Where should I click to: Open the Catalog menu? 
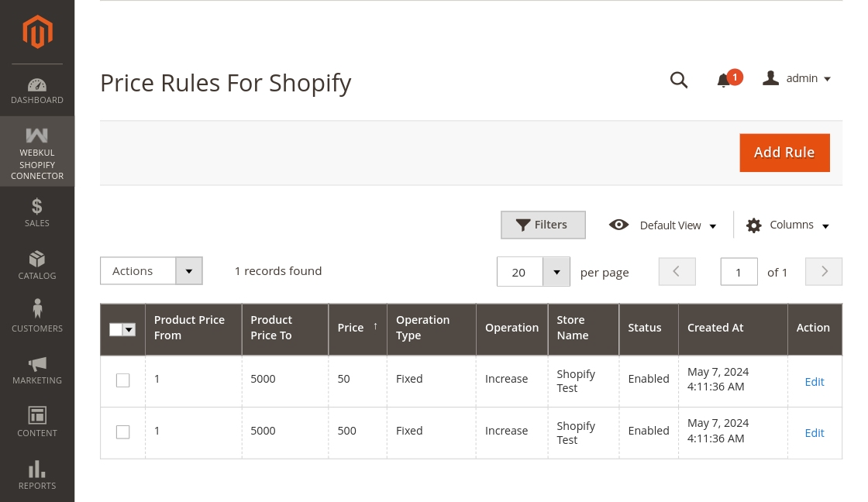[x=37, y=265]
